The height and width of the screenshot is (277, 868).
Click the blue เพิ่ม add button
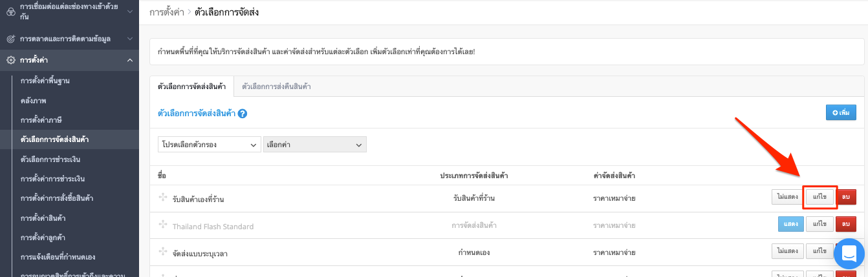point(841,112)
